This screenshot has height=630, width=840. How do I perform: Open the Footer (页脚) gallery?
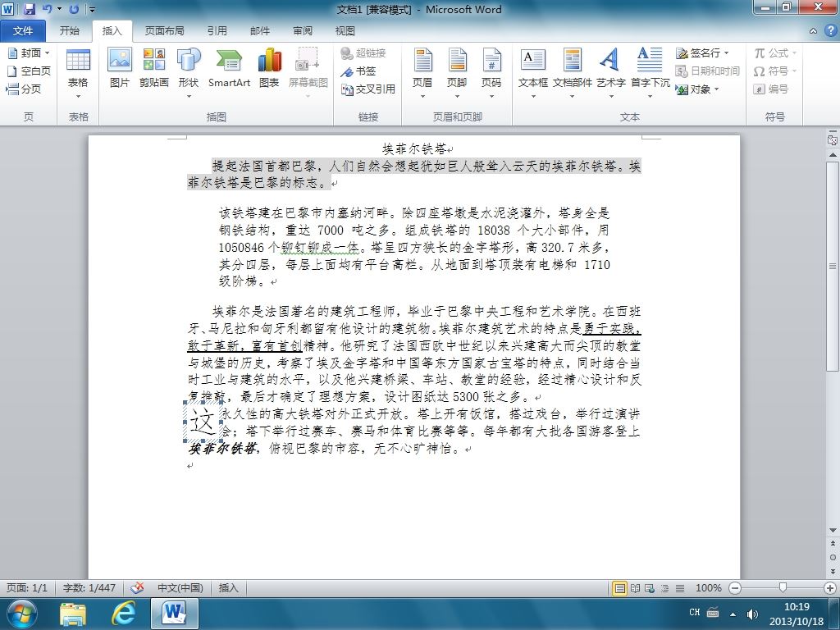coord(457,74)
